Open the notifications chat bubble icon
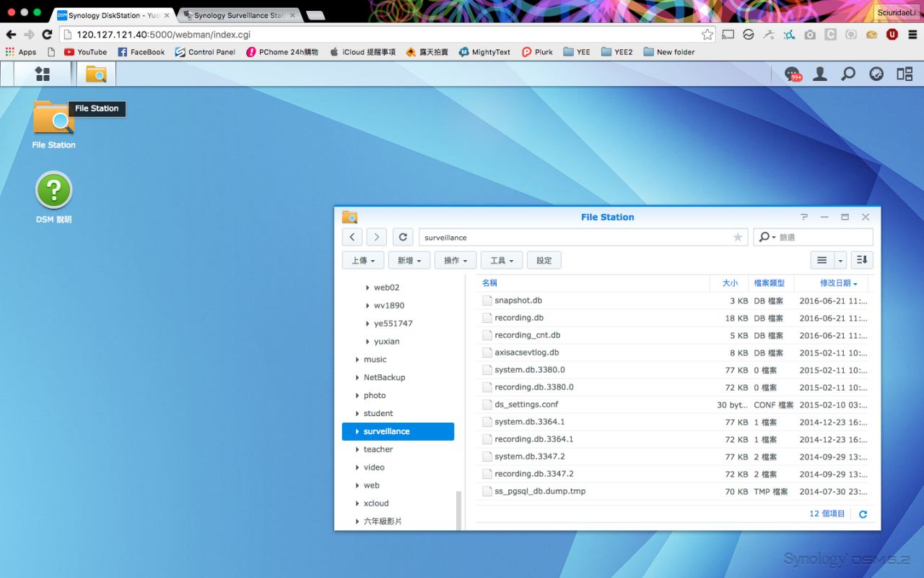 point(793,74)
